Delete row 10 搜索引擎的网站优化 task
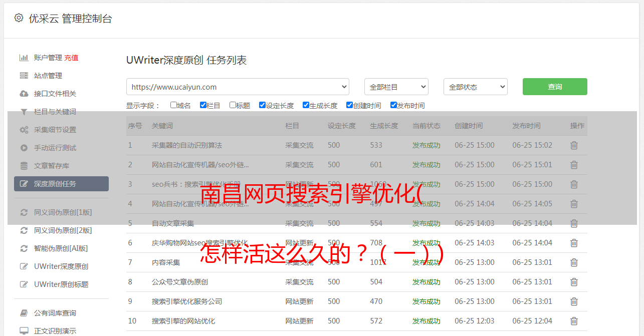 (574, 321)
